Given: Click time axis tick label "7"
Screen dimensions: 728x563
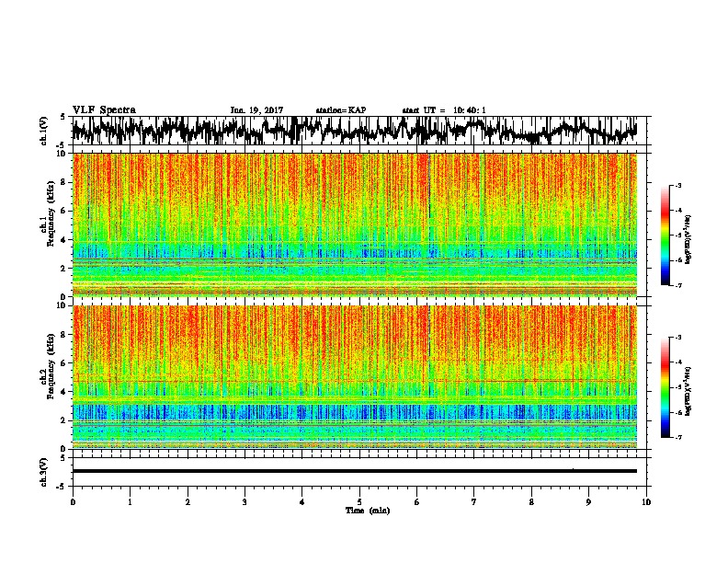Looking at the screenshot, I should coord(474,502).
